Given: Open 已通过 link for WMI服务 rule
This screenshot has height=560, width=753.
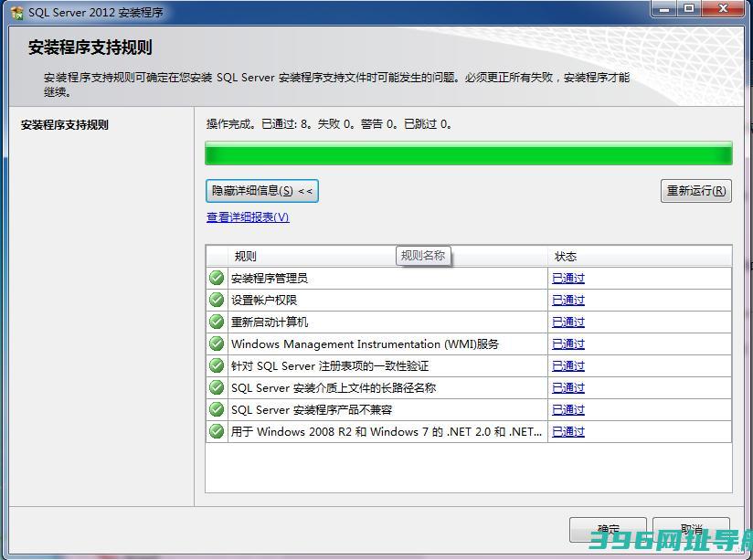Looking at the screenshot, I should point(568,343).
